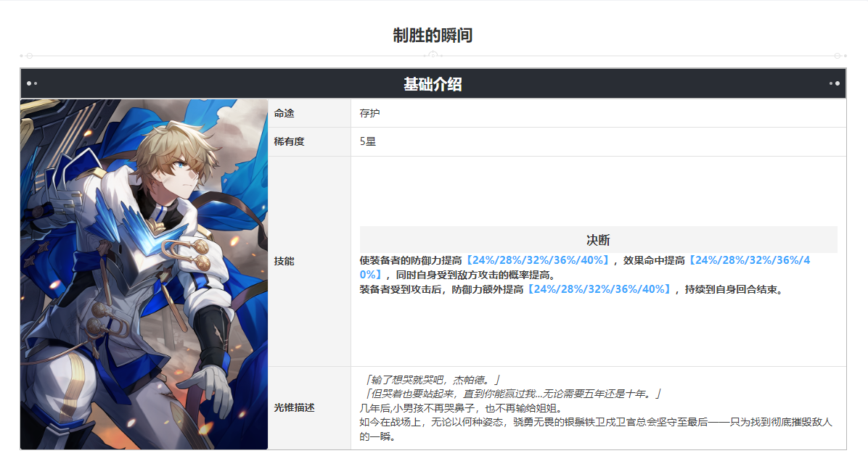Viewport: 868px width, 456px height.
Task: Click the 防御力额外提高 blue percentage values
Action: tap(599, 289)
